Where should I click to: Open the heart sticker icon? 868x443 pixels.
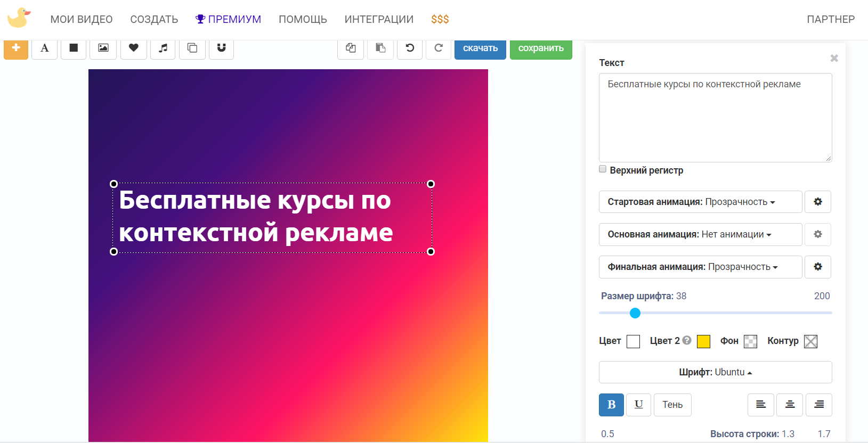[133, 48]
